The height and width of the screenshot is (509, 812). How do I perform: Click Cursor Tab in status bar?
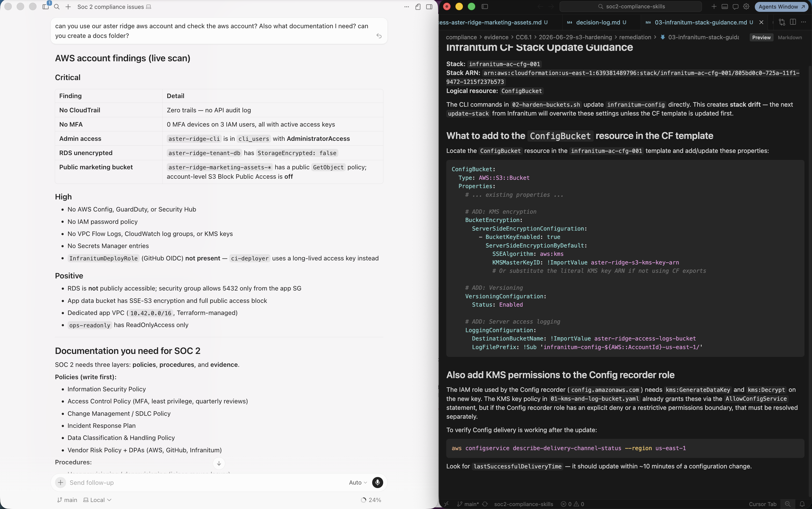[762, 504]
